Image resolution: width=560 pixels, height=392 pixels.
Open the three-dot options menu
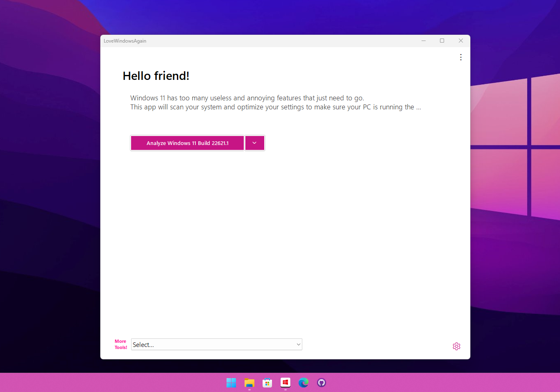click(461, 57)
